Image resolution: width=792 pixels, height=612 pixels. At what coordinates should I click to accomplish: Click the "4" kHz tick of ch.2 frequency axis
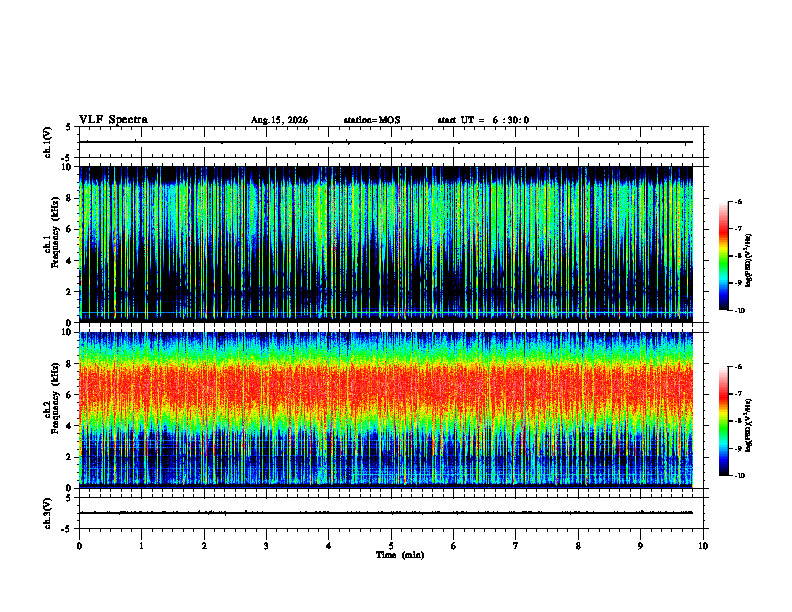pos(70,426)
